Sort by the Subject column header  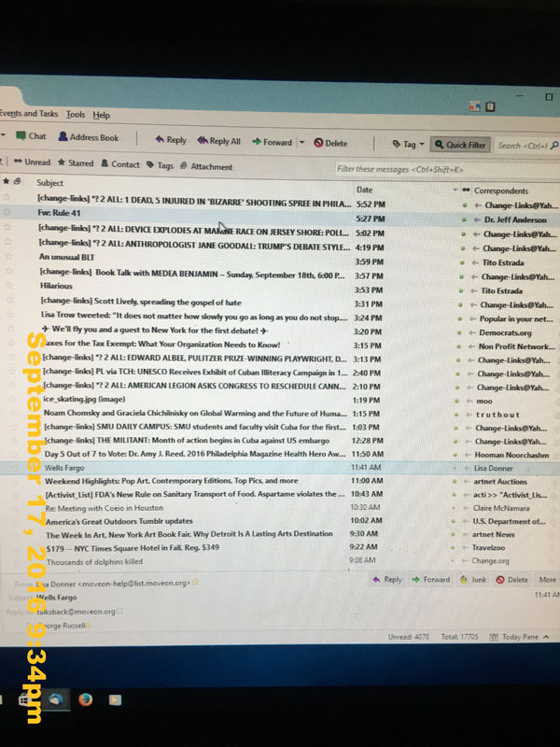(x=50, y=182)
